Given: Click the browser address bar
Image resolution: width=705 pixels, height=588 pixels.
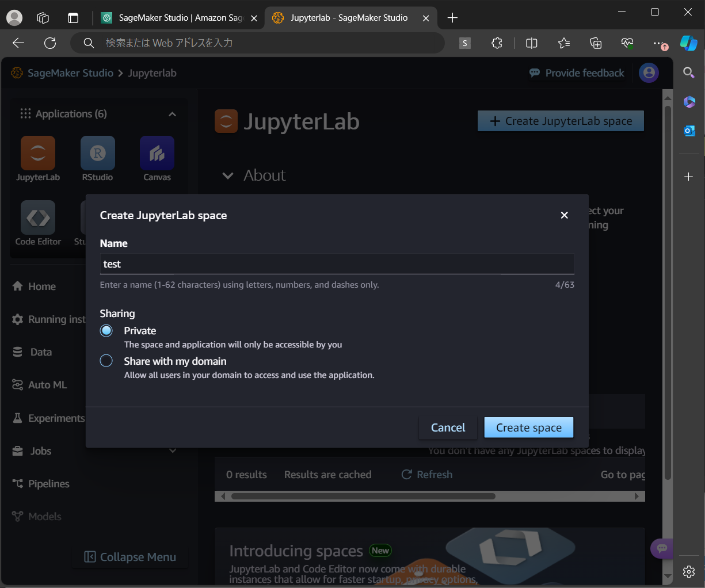Looking at the screenshot, I should point(257,43).
